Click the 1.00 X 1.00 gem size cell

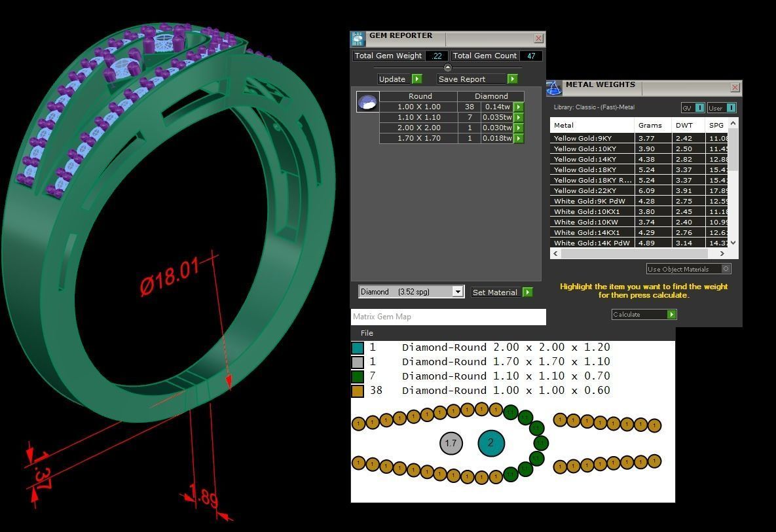click(x=418, y=107)
